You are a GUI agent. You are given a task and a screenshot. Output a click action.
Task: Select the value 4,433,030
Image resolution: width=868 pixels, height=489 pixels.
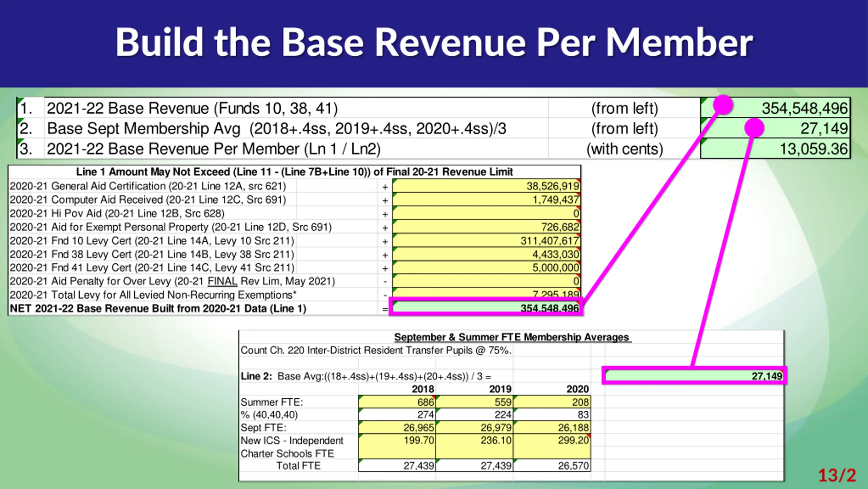click(556, 254)
